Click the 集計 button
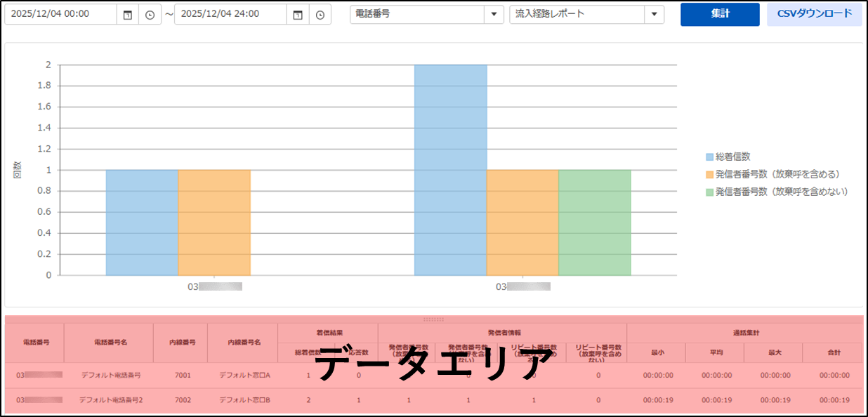868x417 pixels. point(719,14)
